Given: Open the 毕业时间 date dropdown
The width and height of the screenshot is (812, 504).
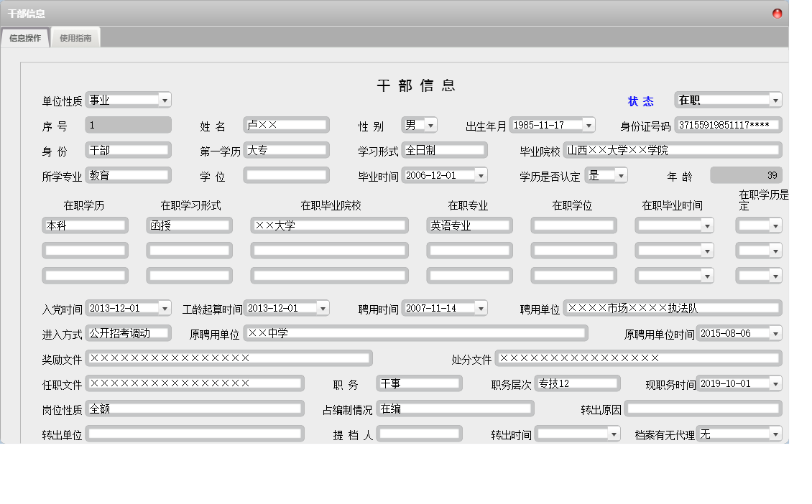Looking at the screenshot, I should click(x=481, y=176).
